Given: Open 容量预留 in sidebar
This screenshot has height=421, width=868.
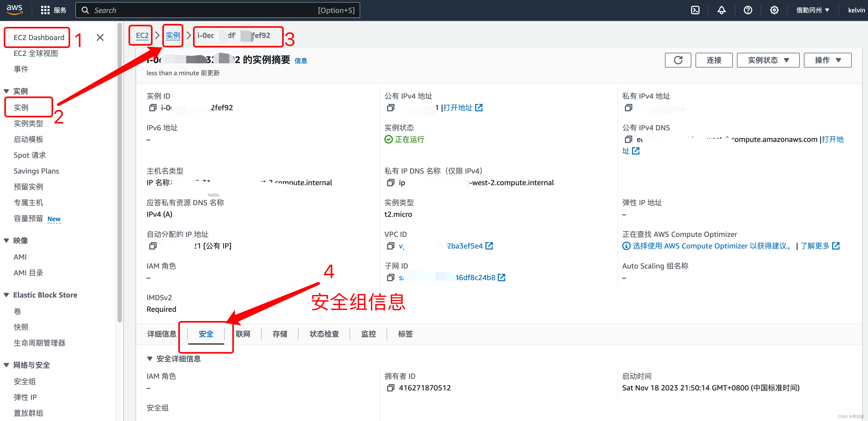Looking at the screenshot, I should click(28, 218).
